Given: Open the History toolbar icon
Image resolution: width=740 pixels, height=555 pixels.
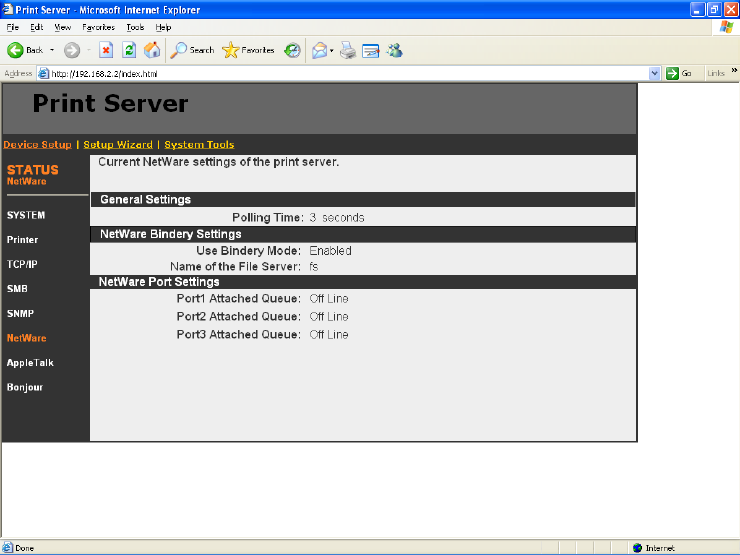Looking at the screenshot, I should [292, 50].
